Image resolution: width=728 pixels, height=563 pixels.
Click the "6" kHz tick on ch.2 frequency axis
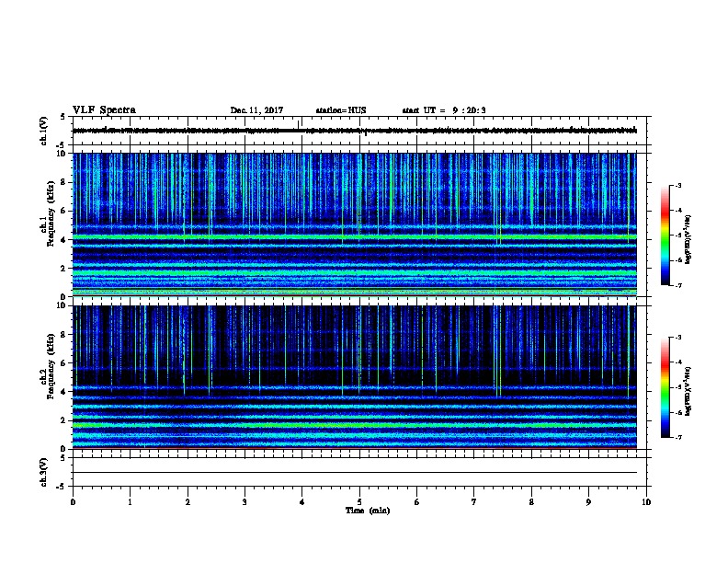[63, 363]
